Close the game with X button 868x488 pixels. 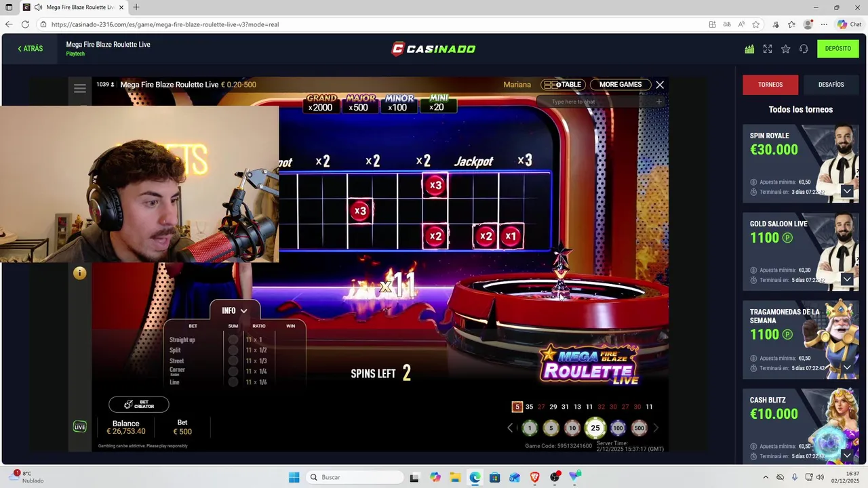660,85
